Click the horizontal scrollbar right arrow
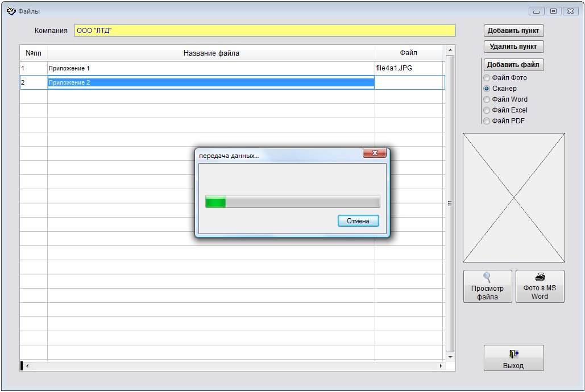 pyautogui.click(x=441, y=366)
